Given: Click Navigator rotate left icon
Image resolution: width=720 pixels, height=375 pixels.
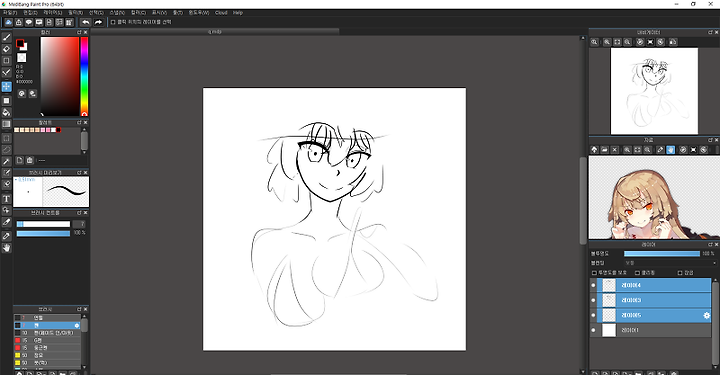Looking at the screenshot, I should click(x=640, y=42).
